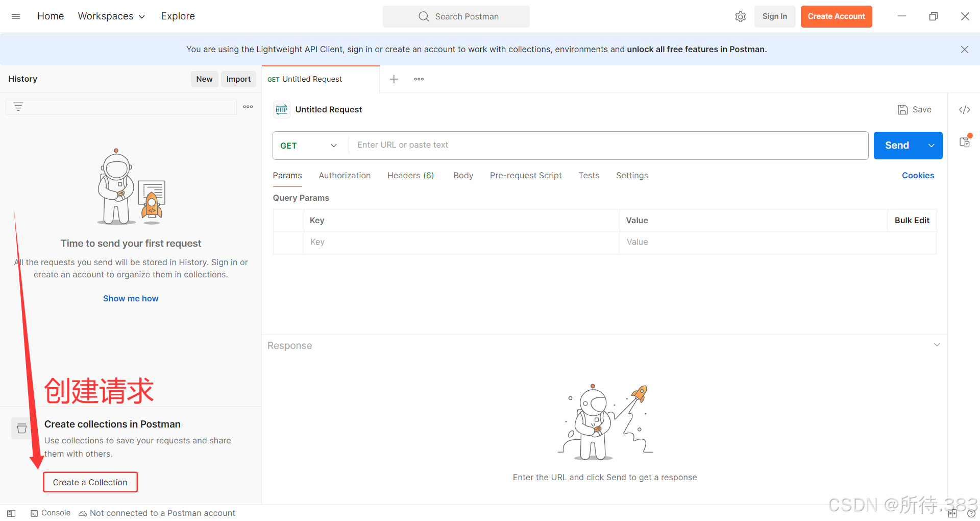Open the help question mark icon
The width and height of the screenshot is (980, 521).
(971, 514)
